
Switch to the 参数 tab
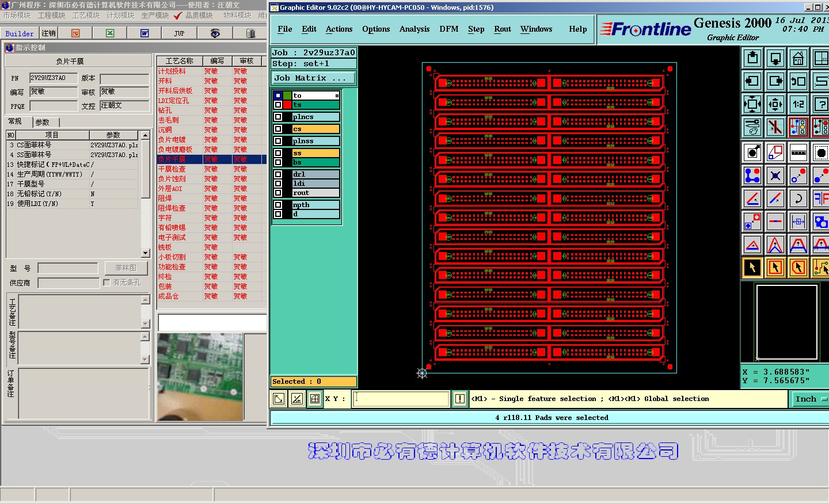coord(45,123)
